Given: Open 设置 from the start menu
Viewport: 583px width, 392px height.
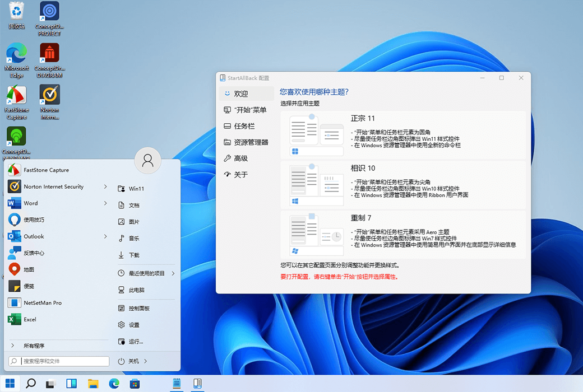Looking at the screenshot, I should click(x=133, y=324).
